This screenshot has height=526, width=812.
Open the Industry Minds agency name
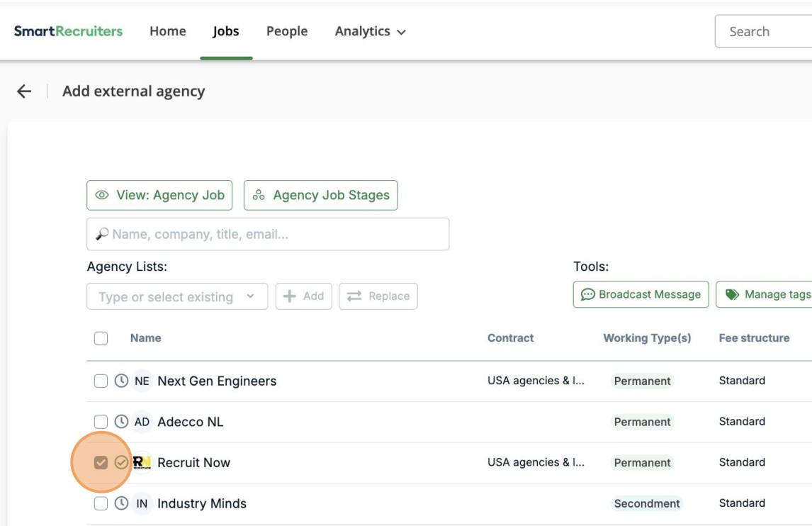point(202,503)
